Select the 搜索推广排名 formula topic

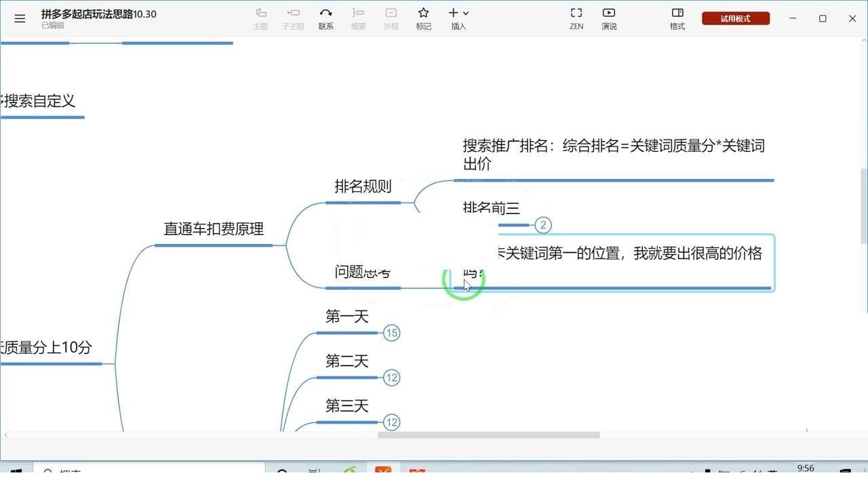614,155
